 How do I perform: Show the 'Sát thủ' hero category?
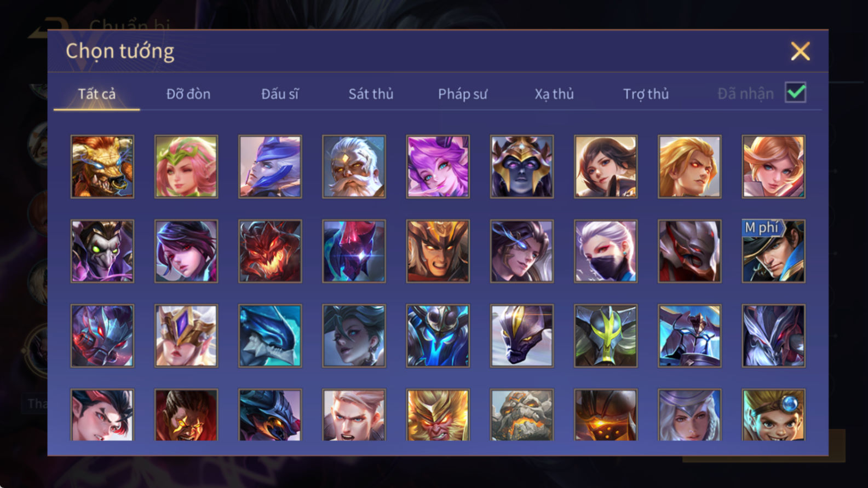(x=371, y=94)
